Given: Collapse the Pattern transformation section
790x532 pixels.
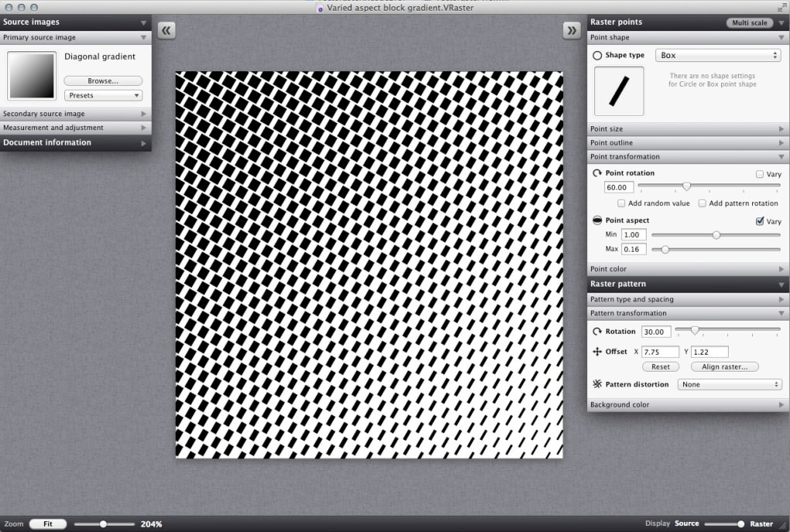Looking at the screenshot, I should (781, 314).
